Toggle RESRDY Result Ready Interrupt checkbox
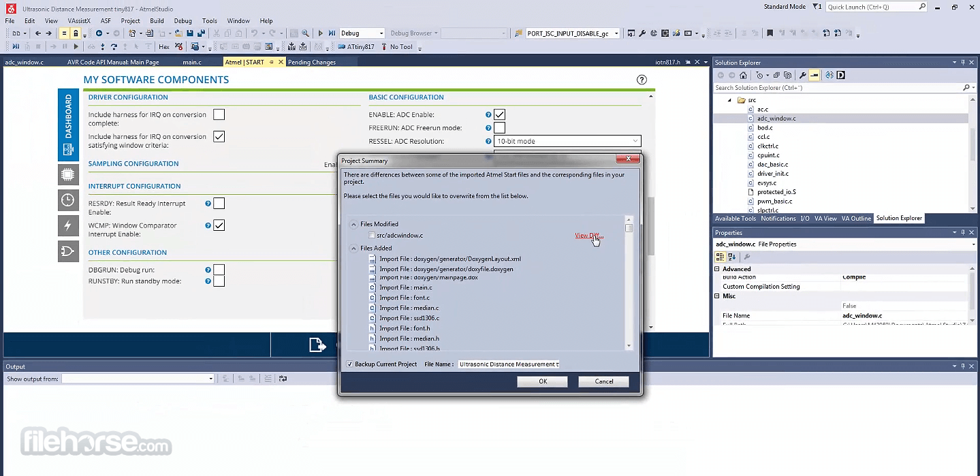980x476 pixels. (x=219, y=203)
